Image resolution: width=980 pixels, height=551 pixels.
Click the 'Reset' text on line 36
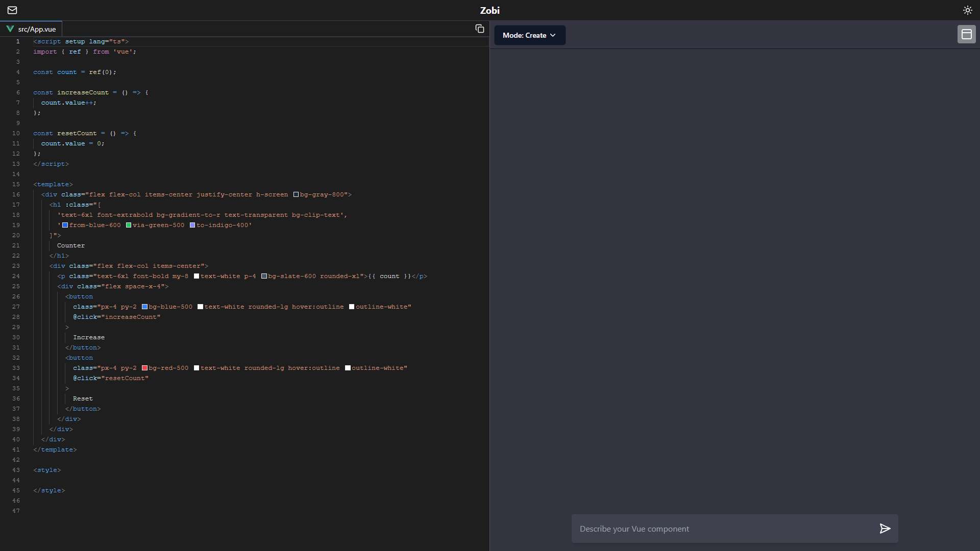pos(83,398)
